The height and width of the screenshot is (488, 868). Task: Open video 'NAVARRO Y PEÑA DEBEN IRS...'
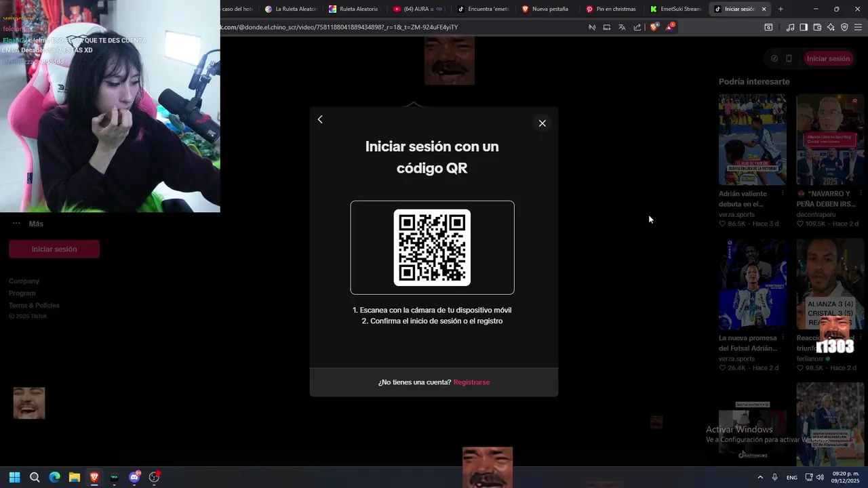coord(830,140)
